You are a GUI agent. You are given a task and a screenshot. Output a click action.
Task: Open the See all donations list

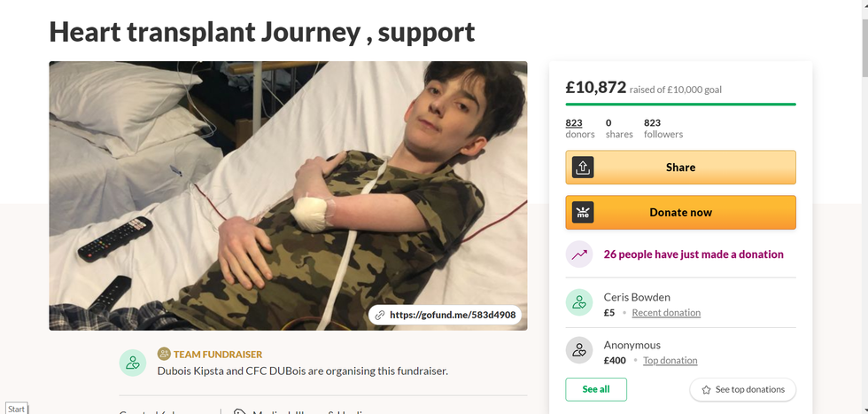pyautogui.click(x=596, y=389)
